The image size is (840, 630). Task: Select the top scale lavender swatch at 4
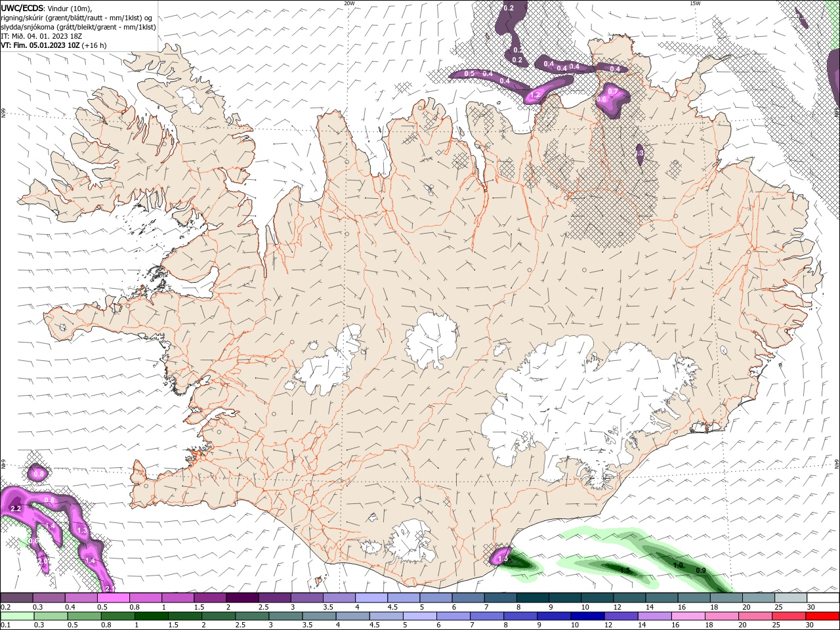coord(371,598)
